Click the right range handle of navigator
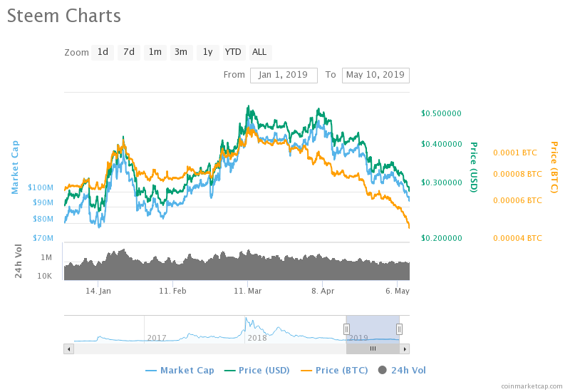 pos(399,329)
